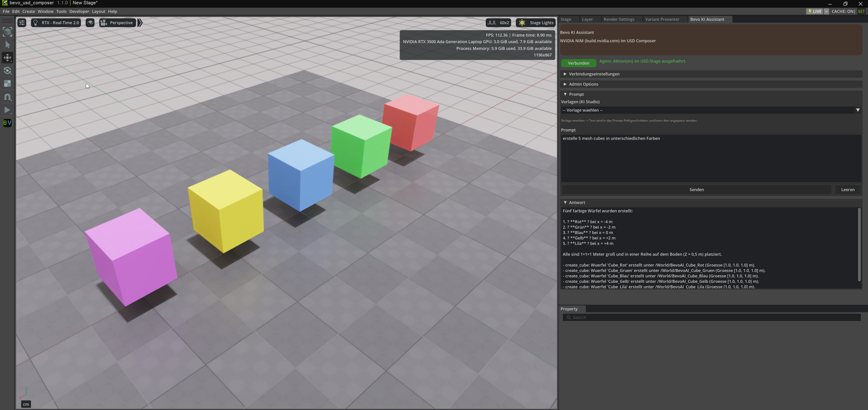Toggle the viewport eye display options
The height and width of the screenshot is (410, 868).
tap(90, 23)
